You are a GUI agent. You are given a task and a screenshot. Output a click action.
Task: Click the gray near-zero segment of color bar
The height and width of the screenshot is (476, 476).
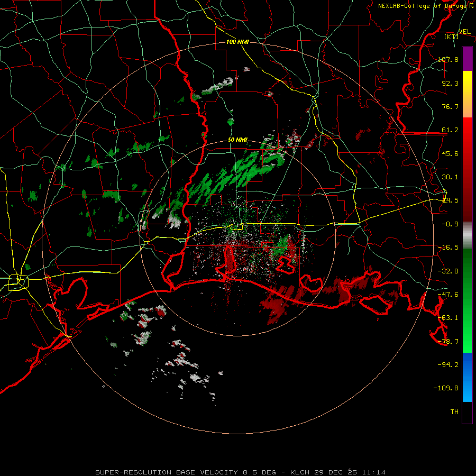tap(467, 235)
